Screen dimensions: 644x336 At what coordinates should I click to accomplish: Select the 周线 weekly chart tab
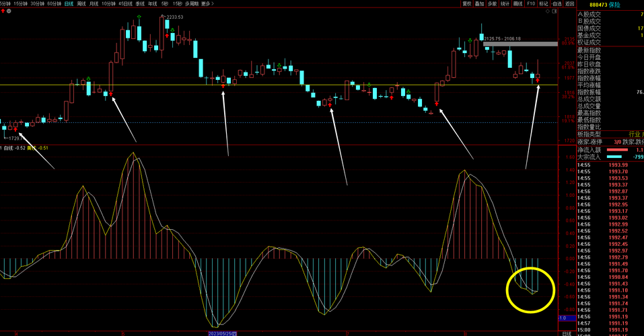point(81,3)
